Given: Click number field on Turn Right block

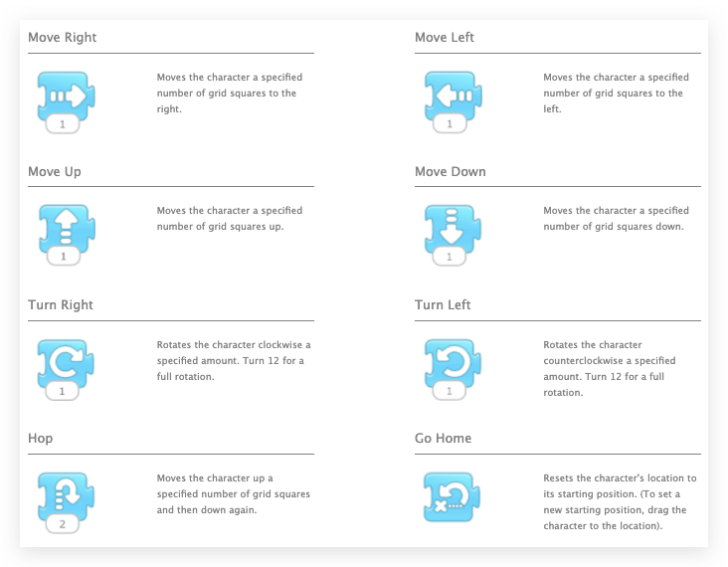Looking at the screenshot, I should (63, 391).
